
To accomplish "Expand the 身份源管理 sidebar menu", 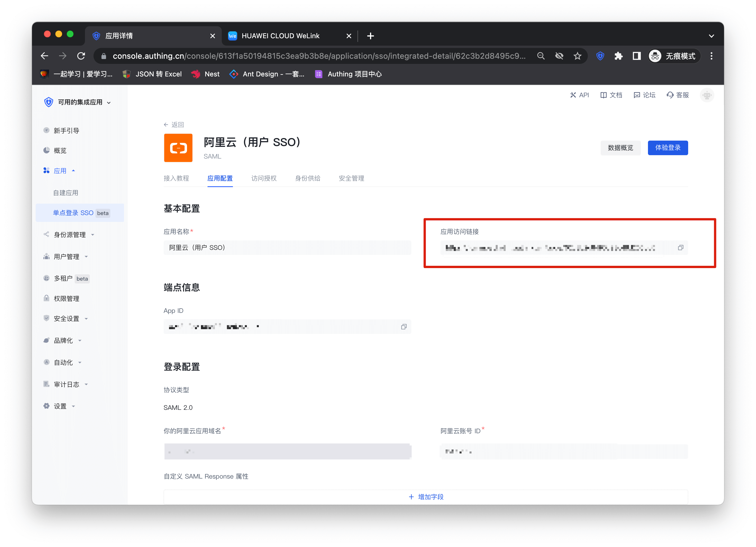I will pyautogui.click(x=69, y=235).
